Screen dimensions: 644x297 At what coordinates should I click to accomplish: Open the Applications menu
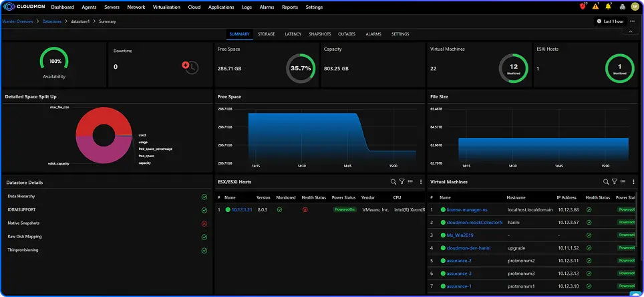221,7
